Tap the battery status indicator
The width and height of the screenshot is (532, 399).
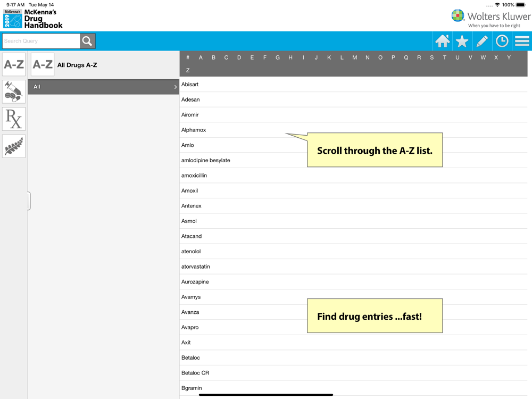(x=521, y=5)
